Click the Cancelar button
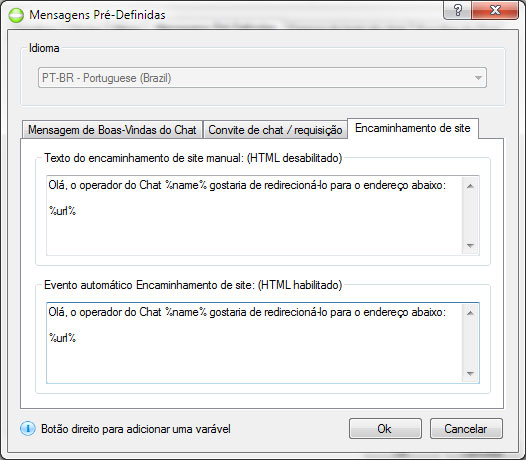The image size is (526, 460). (x=466, y=428)
